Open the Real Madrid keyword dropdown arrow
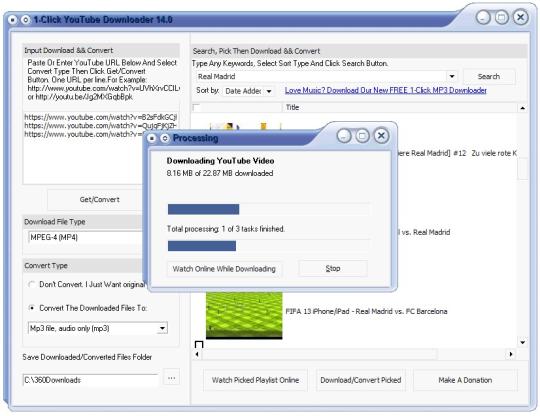This screenshot has height=416, width=540. click(452, 76)
